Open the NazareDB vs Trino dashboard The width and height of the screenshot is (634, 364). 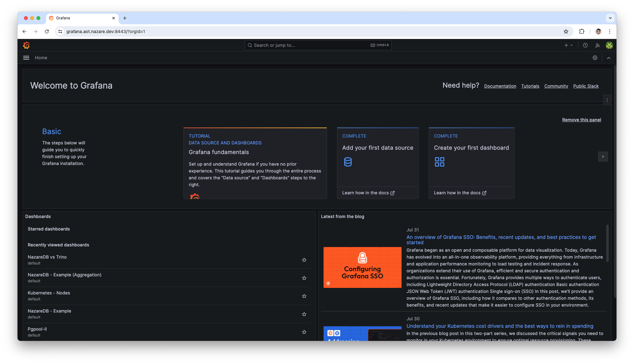[x=47, y=257]
